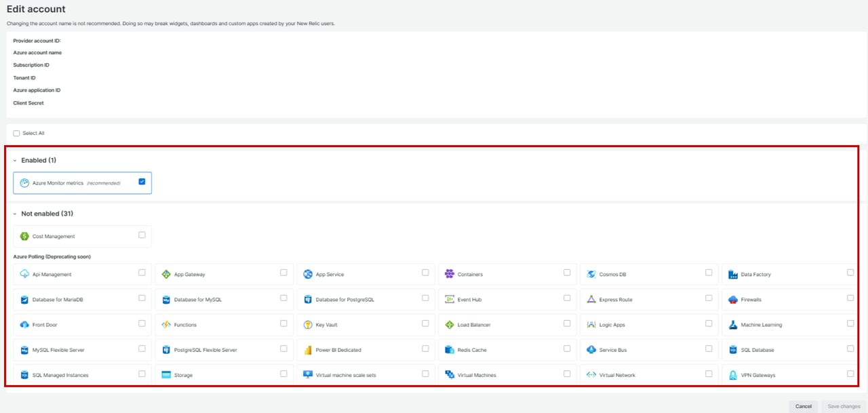Screen dimensions: 868x413
Task: Click the Virtual Machines icon
Action: point(450,375)
